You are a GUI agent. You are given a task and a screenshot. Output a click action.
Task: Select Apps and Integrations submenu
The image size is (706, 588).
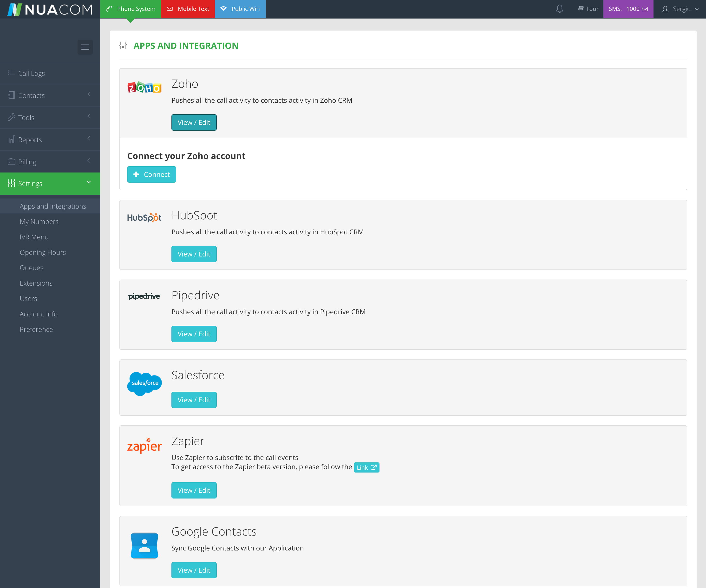click(50, 206)
